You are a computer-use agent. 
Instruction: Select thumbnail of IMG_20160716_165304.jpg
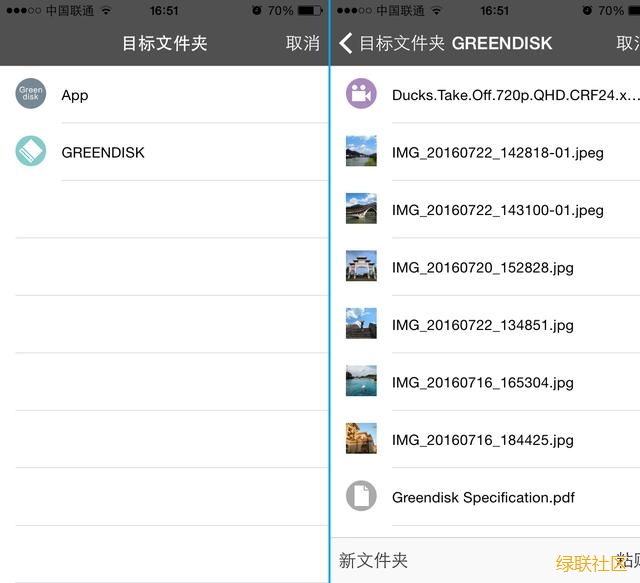tap(361, 381)
